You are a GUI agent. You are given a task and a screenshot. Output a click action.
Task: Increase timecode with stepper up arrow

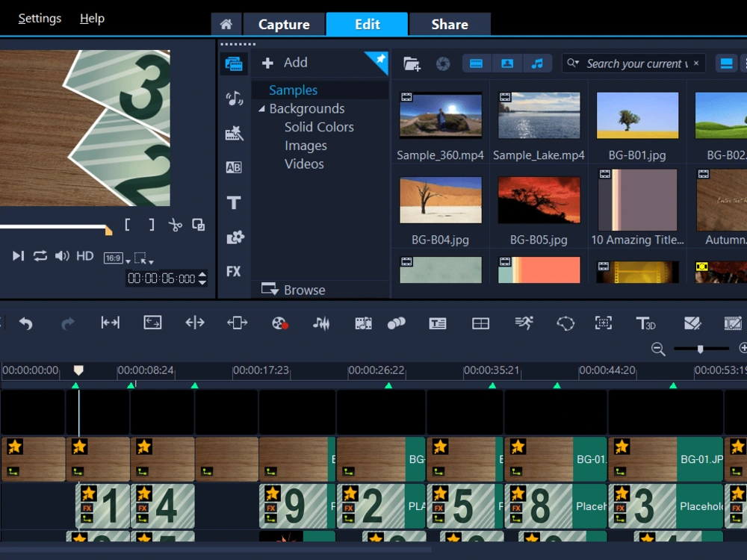[202, 275]
